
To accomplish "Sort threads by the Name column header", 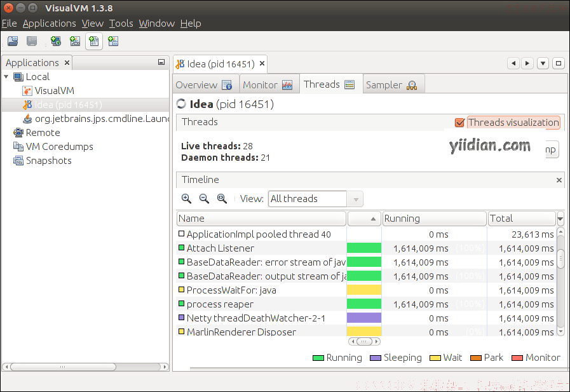I will (x=261, y=219).
